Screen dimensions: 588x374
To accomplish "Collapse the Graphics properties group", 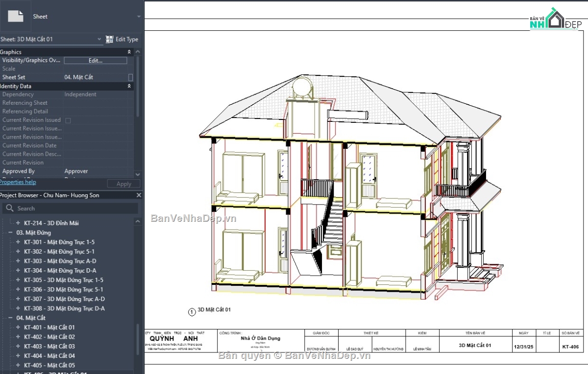I will click(x=129, y=52).
